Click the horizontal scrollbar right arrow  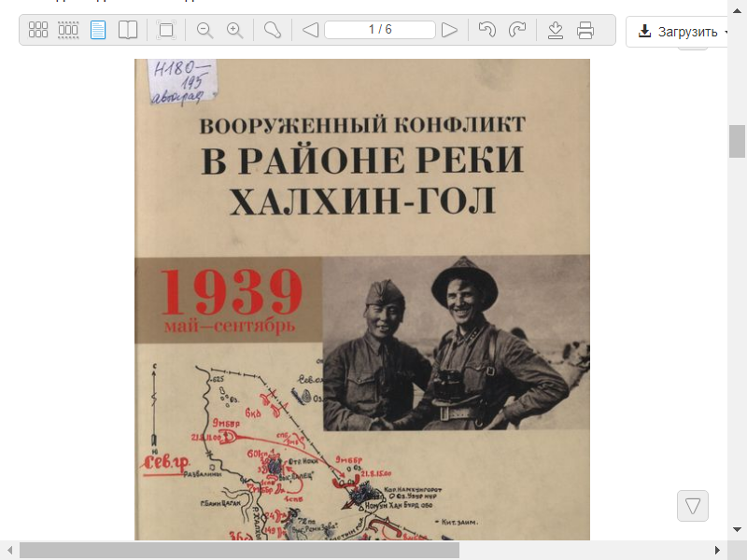tap(717, 551)
